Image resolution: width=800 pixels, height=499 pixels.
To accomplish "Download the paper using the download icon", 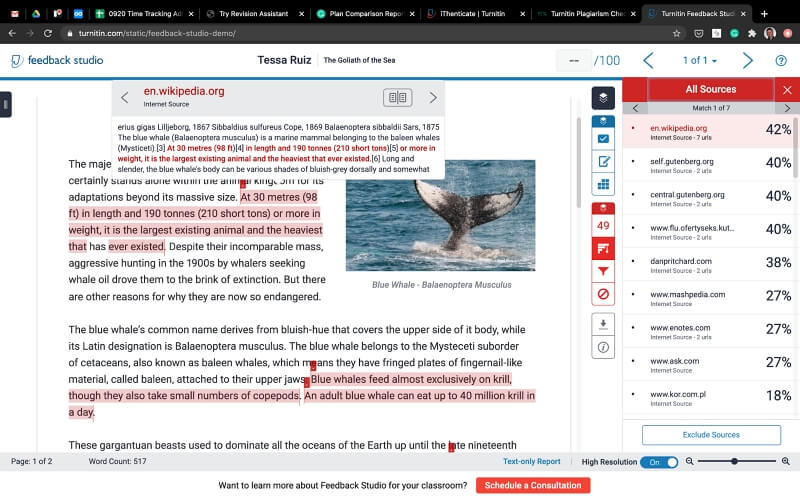I will [x=603, y=325].
